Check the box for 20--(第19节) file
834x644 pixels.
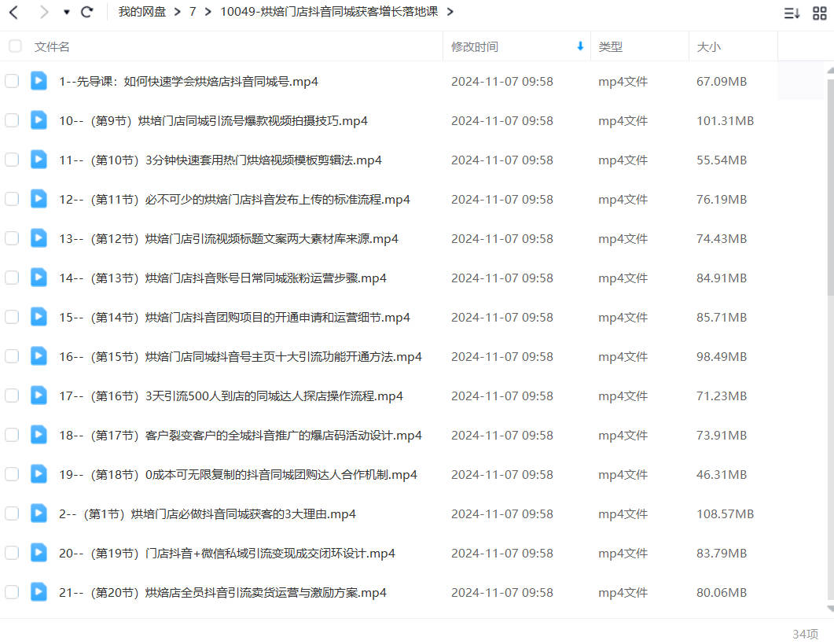click(x=12, y=553)
